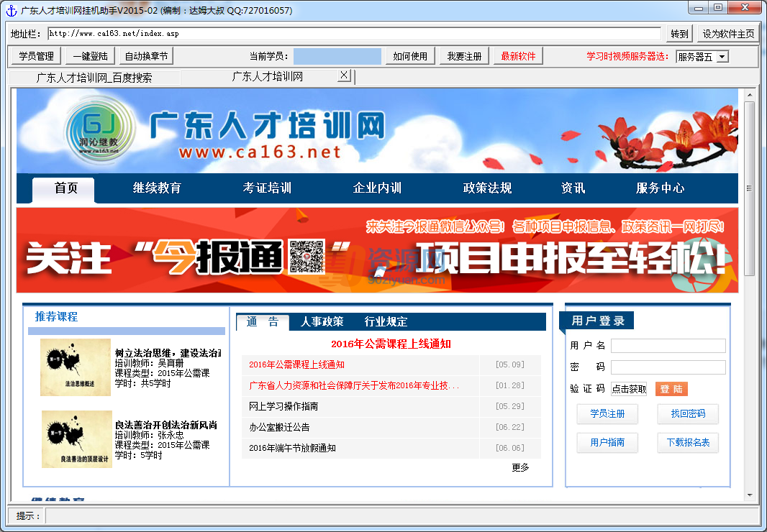Viewport: 767px width, 532px height.
Task: Open 资讯 navigation item
Action: coord(573,188)
